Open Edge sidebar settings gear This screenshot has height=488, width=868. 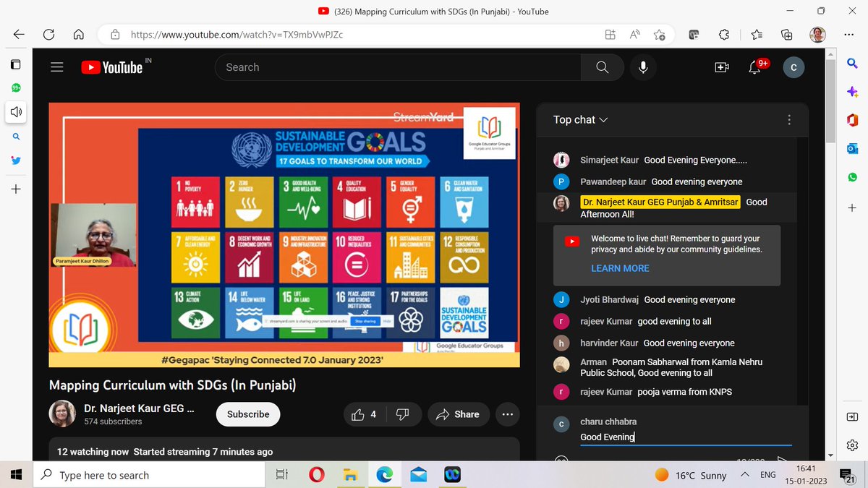[852, 445]
